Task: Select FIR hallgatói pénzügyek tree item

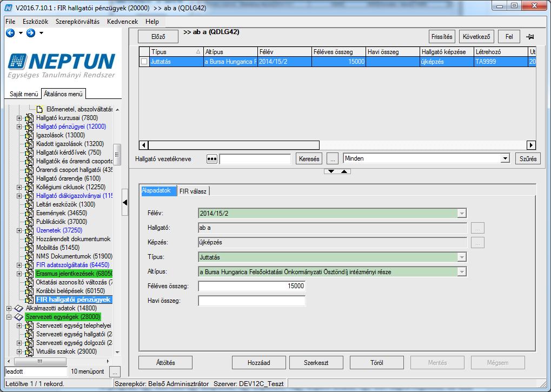Action: [74, 300]
